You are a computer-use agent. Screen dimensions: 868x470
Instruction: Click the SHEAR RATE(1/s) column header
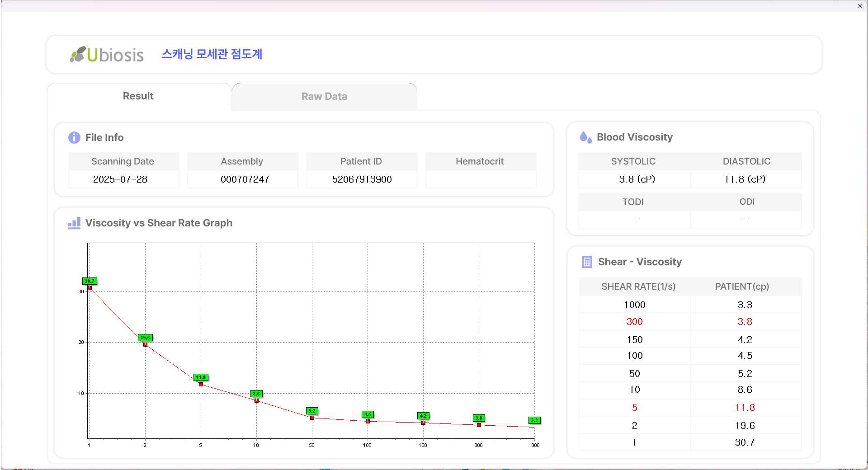click(638, 287)
